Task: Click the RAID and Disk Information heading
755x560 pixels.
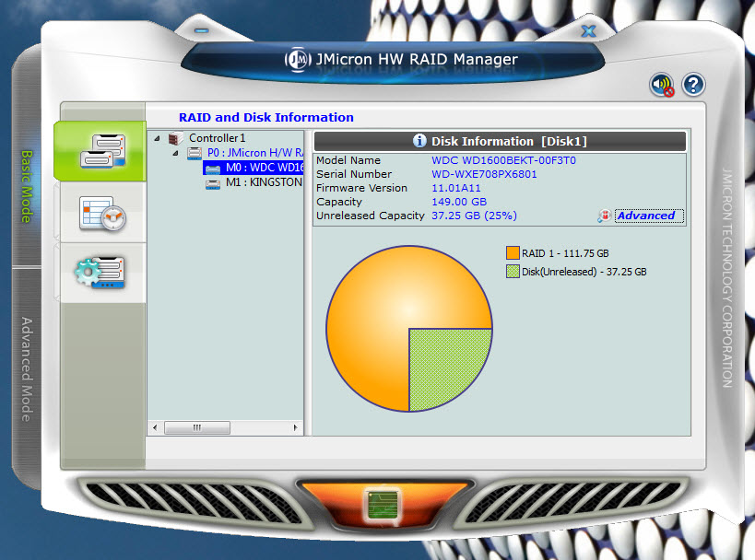Action: (266, 117)
